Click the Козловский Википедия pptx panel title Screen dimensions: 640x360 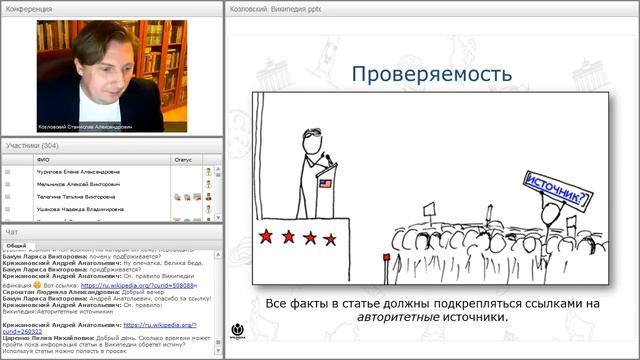tap(275, 9)
